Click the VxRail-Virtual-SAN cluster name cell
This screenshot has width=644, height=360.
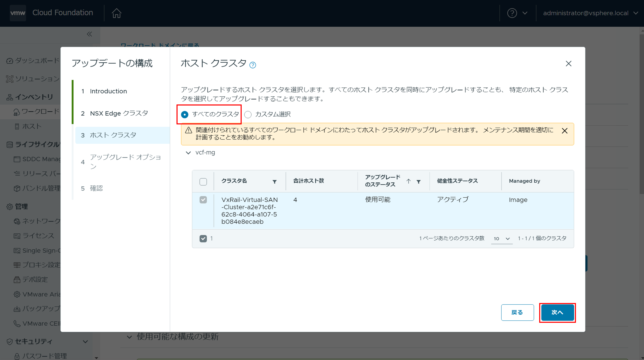(250, 211)
